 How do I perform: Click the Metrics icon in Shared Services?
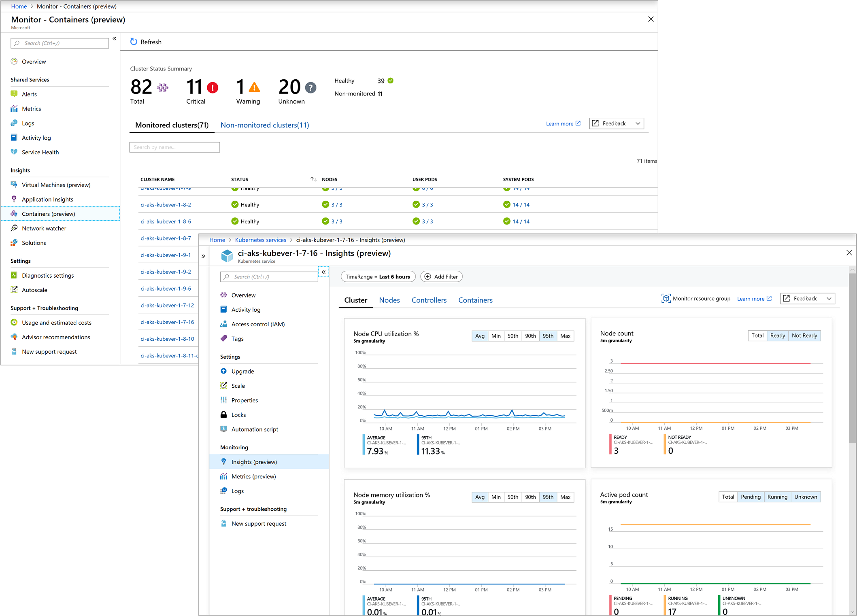14,108
